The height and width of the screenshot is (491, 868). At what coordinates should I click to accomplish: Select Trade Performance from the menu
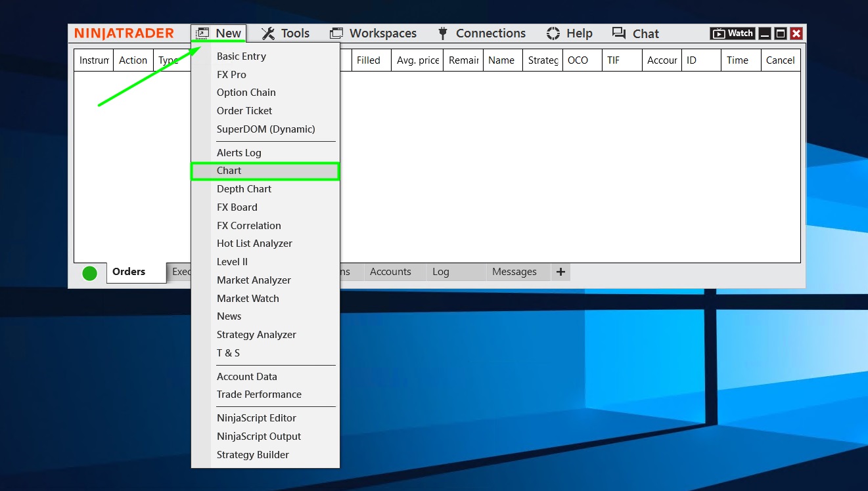coord(259,394)
